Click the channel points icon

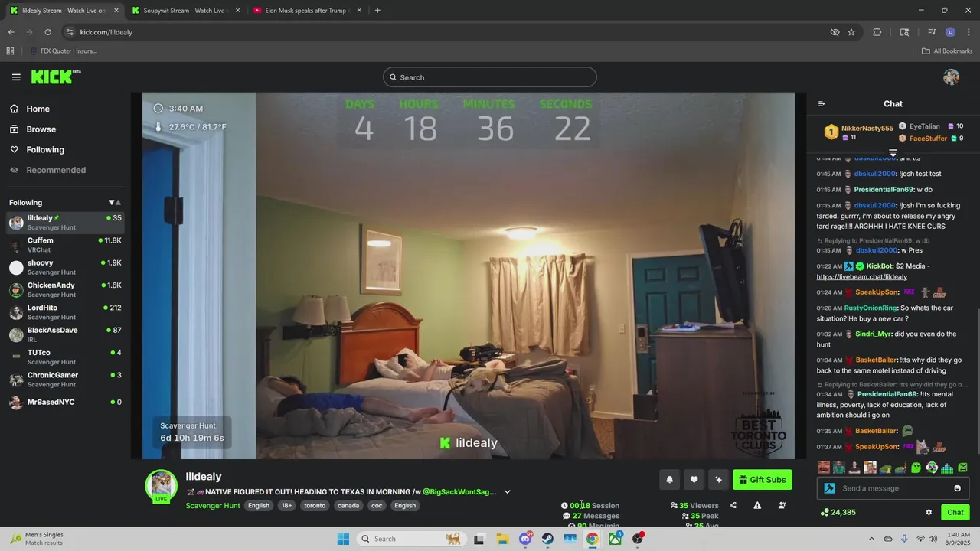[825, 512]
